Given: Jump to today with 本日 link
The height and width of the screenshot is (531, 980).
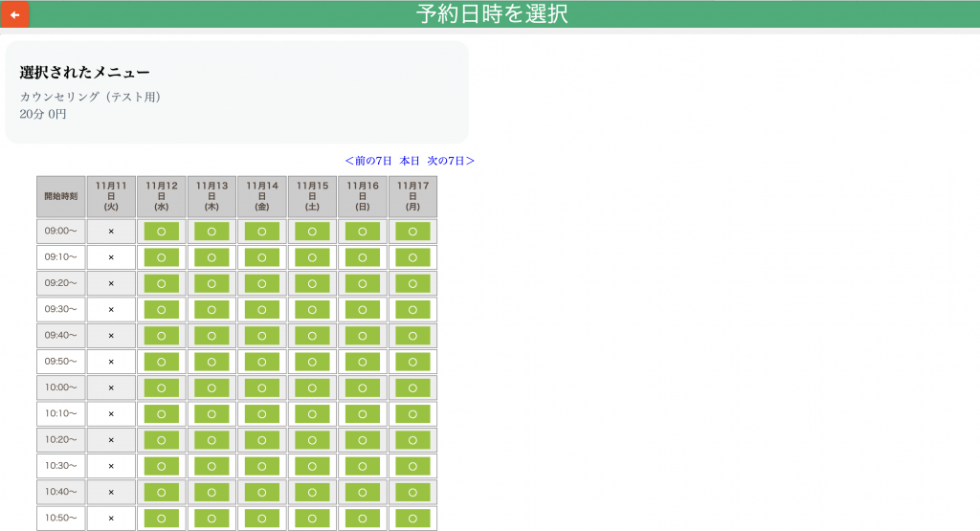Looking at the screenshot, I should click(x=410, y=161).
